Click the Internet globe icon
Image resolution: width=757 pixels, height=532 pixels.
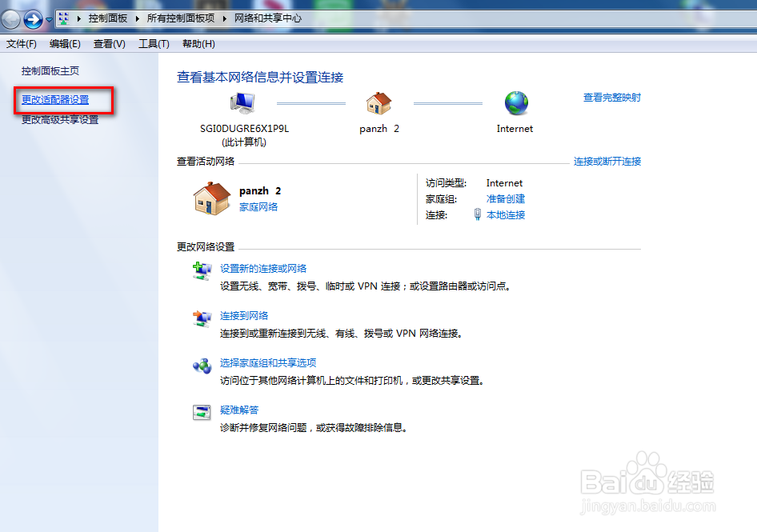[516, 103]
